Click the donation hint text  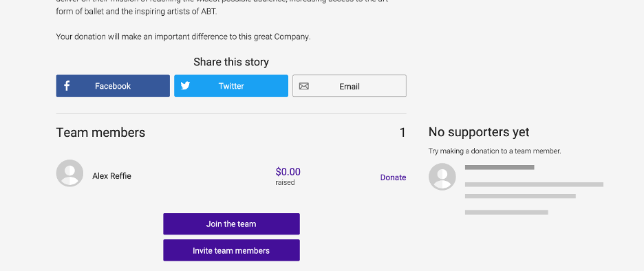[x=495, y=151]
